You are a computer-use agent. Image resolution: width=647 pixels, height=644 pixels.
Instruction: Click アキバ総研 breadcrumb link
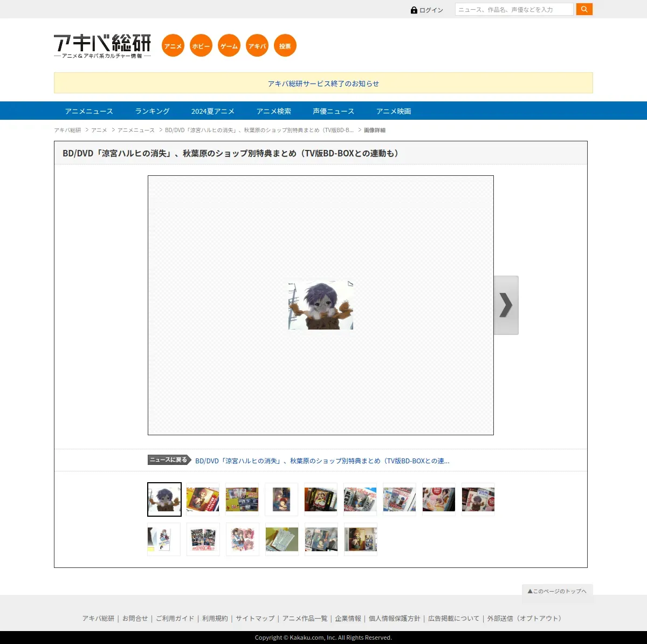click(67, 130)
